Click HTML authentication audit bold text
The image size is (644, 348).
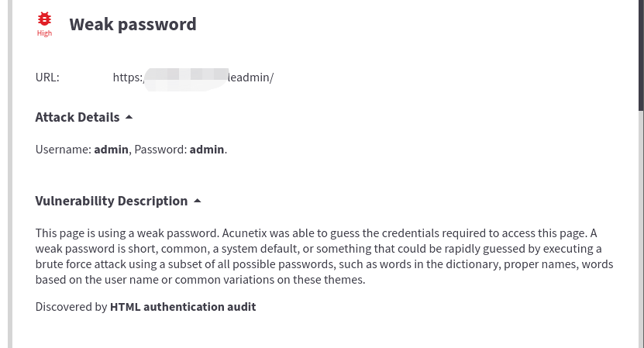[x=183, y=306]
